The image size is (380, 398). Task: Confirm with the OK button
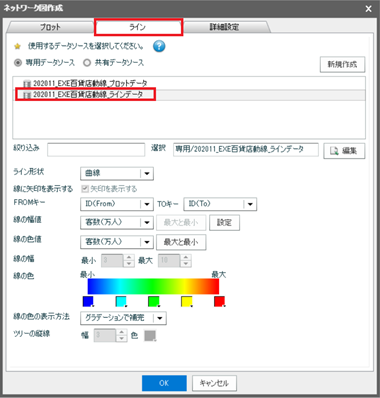164,383
